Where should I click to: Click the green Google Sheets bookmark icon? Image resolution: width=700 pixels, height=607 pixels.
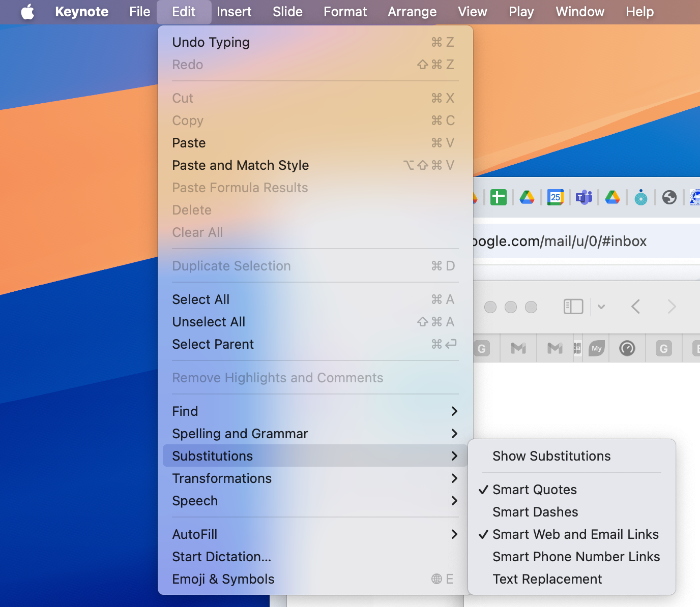(499, 197)
